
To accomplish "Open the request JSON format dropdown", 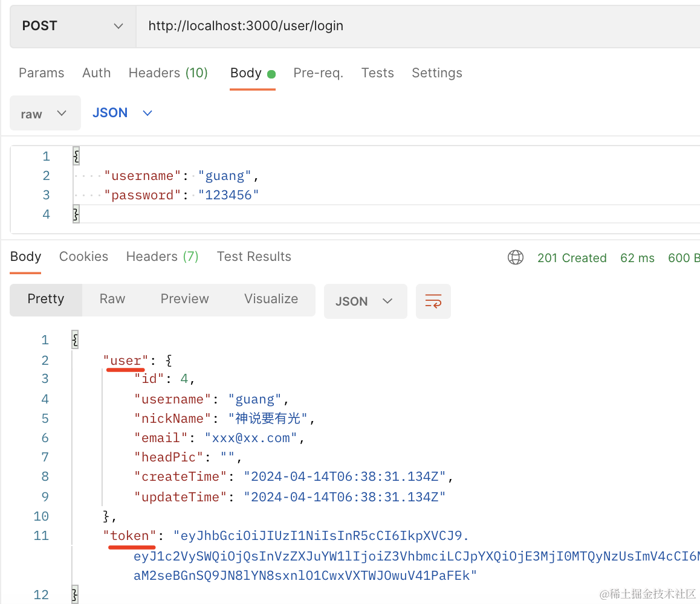I will 122,113.
